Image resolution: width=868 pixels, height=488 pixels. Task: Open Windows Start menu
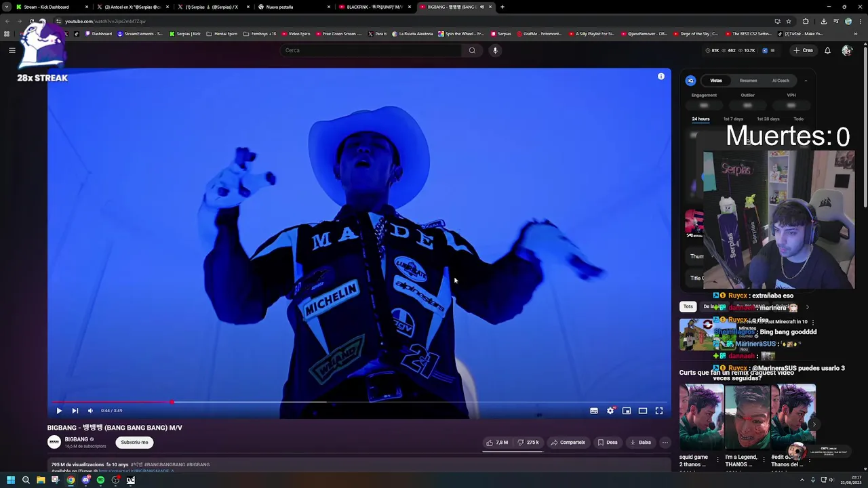click(11, 481)
